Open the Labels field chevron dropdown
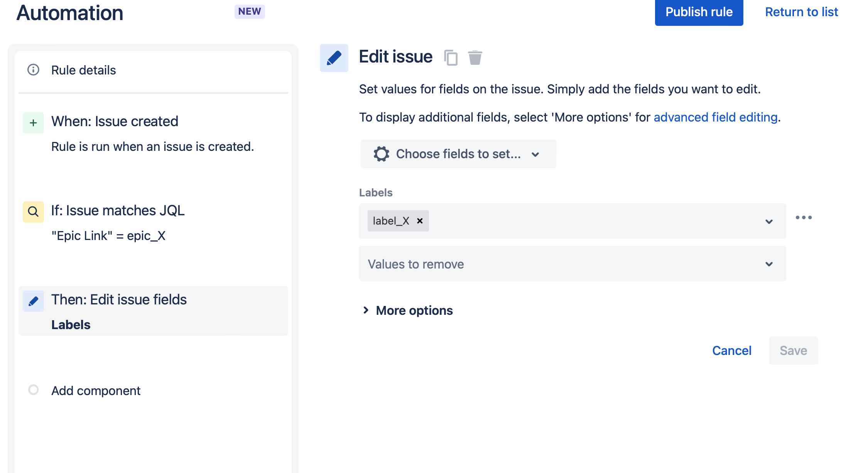Screen dimensions: 868x473 769,221
